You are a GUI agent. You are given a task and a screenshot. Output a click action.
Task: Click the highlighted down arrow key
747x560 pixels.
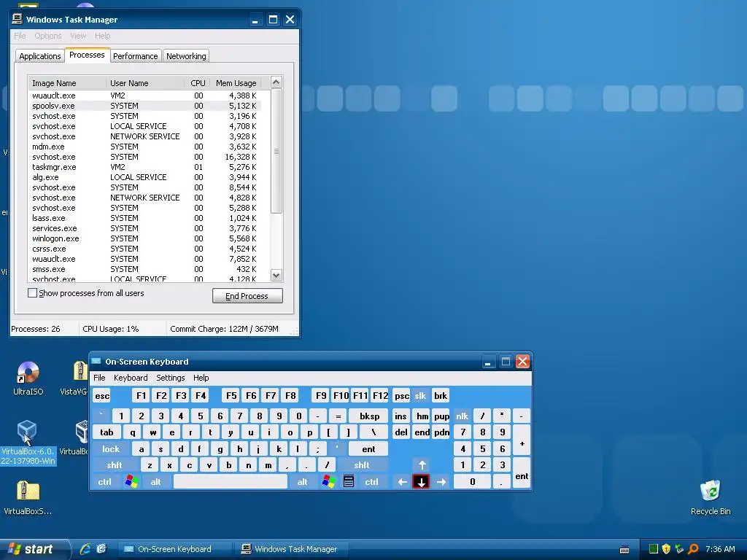(x=421, y=482)
